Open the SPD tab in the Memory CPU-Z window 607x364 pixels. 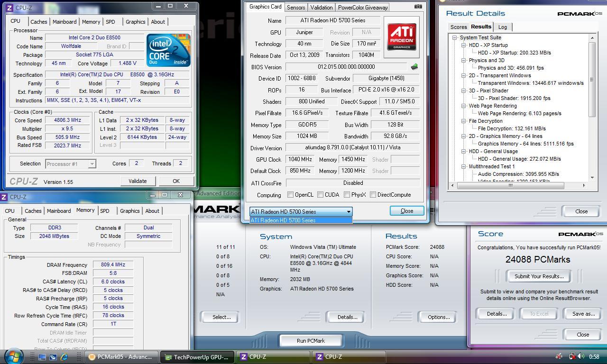pos(105,211)
